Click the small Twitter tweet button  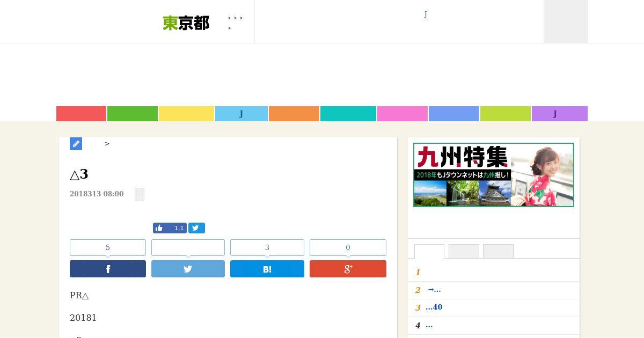(x=196, y=228)
